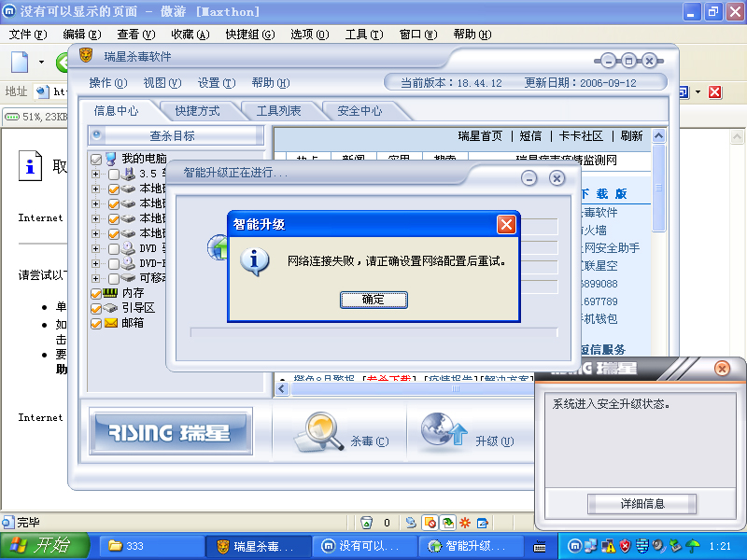Close the 智能升级 error dialog
The height and width of the screenshot is (560, 747).
(506, 224)
